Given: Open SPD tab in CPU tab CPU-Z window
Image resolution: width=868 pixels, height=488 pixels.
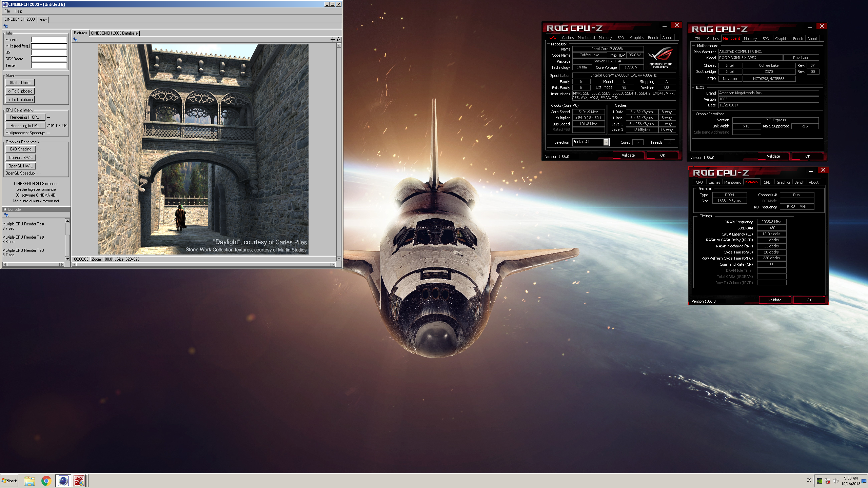Looking at the screenshot, I should click(621, 38).
